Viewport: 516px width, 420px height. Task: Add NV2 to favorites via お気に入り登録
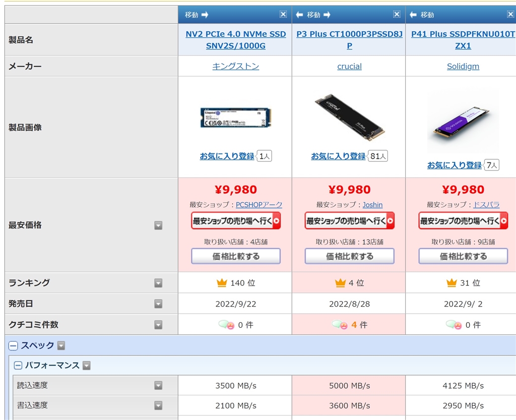[227, 156]
